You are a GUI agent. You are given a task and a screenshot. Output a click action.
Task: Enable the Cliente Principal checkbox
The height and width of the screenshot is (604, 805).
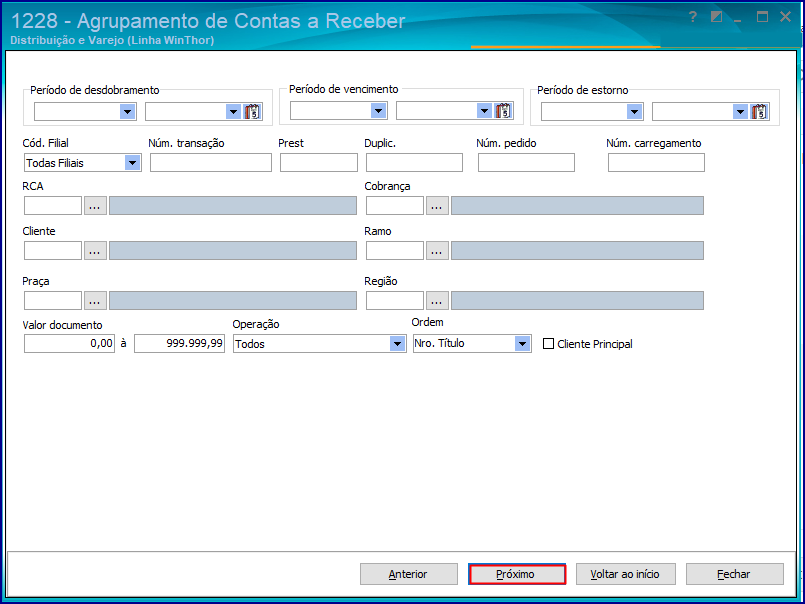click(x=548, y=344)
